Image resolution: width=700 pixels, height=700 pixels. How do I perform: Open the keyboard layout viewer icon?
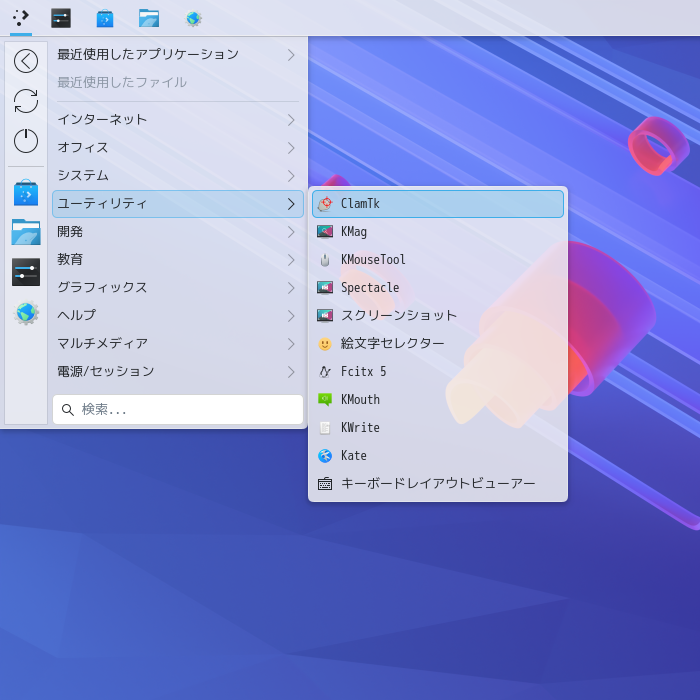[x=325, y=484]
